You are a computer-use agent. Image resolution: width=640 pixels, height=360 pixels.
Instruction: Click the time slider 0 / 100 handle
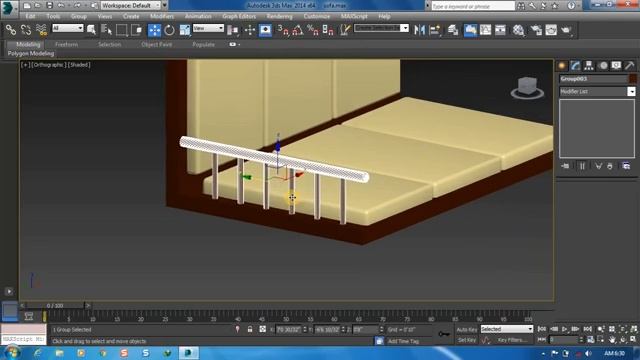55,305
